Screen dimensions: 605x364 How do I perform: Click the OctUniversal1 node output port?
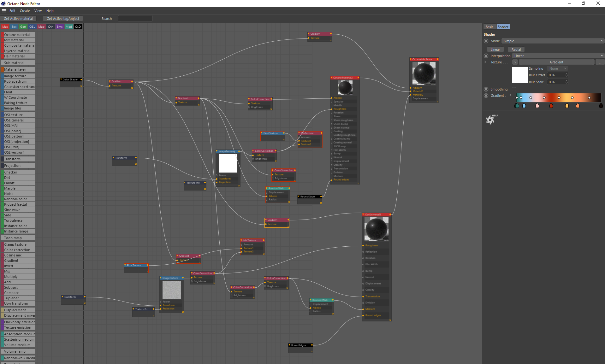[x=390, y=214]
